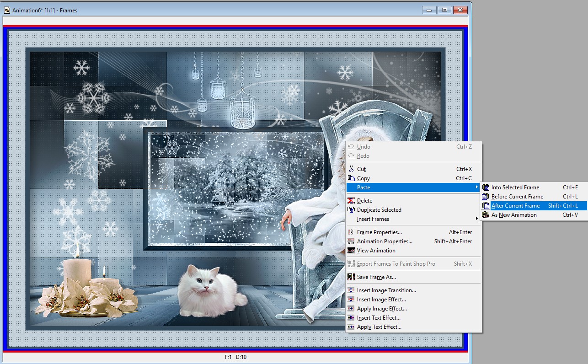588x364 pixels.
Task: Paste After Current Frame
Action: 534,206
